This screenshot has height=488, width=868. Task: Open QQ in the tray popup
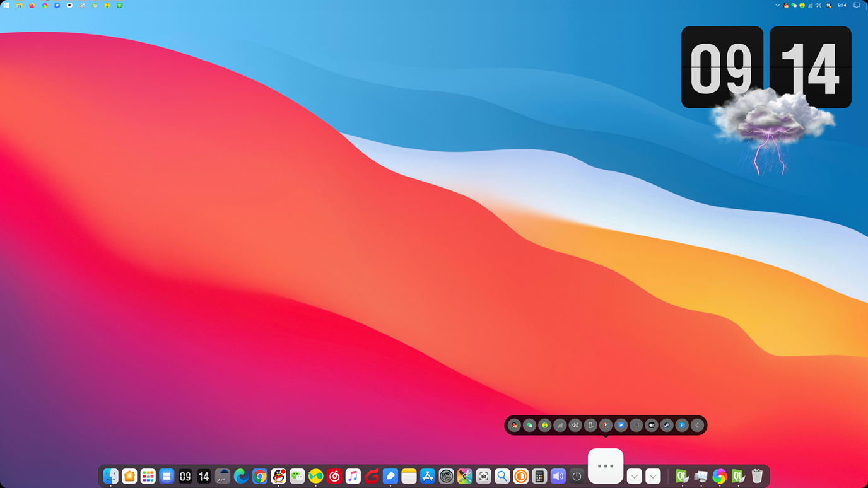pos(514,426)
